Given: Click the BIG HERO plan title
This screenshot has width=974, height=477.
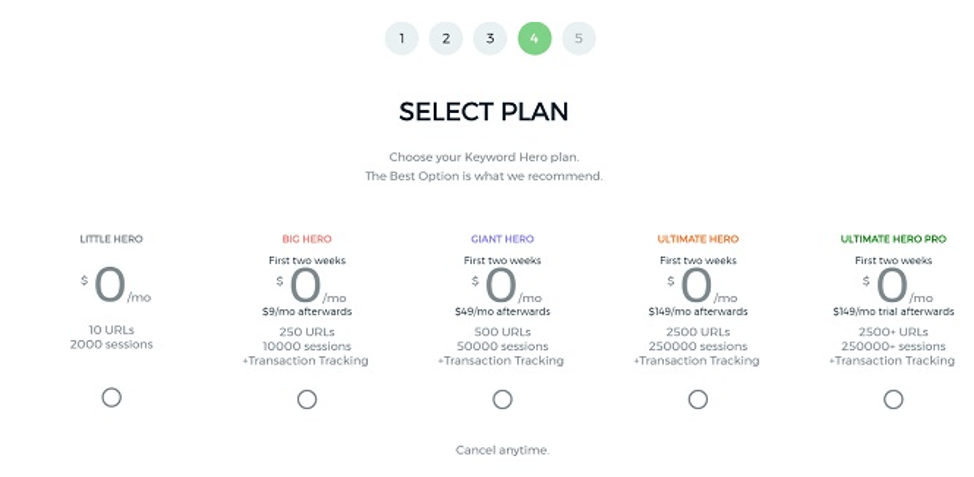Looking at the screenshot, I should pos(307,239).
